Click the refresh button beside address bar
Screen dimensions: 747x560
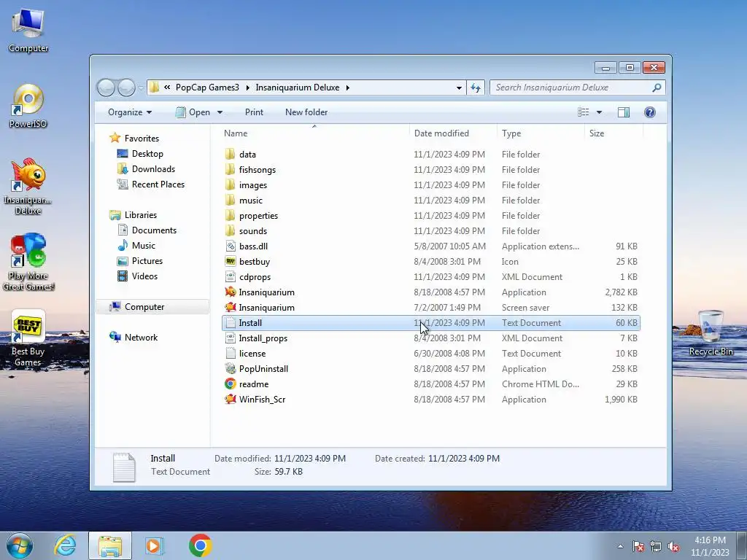tap(476, 87)
